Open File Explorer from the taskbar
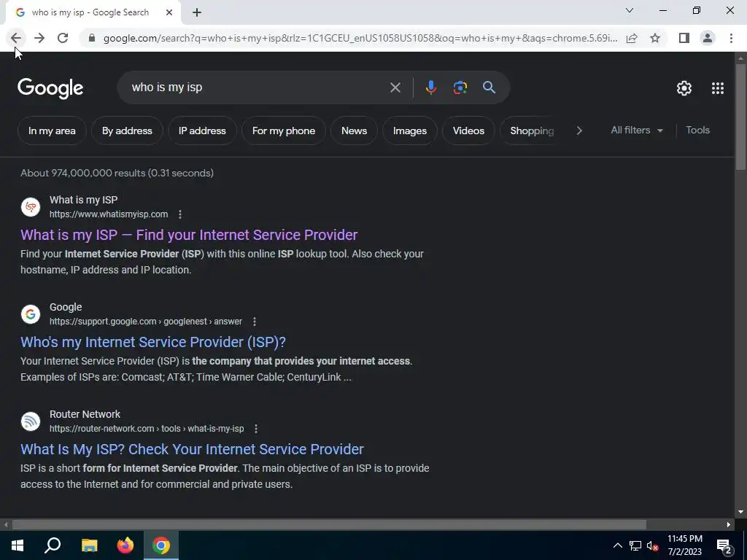747x560 pixels. (x=89, y=545)
